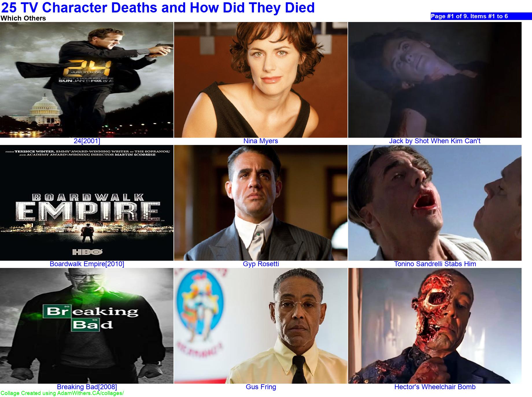Open the Breaking Bad poster thumbnail
This screenshot has width=532, height=397.
click(x=87, y=326)
